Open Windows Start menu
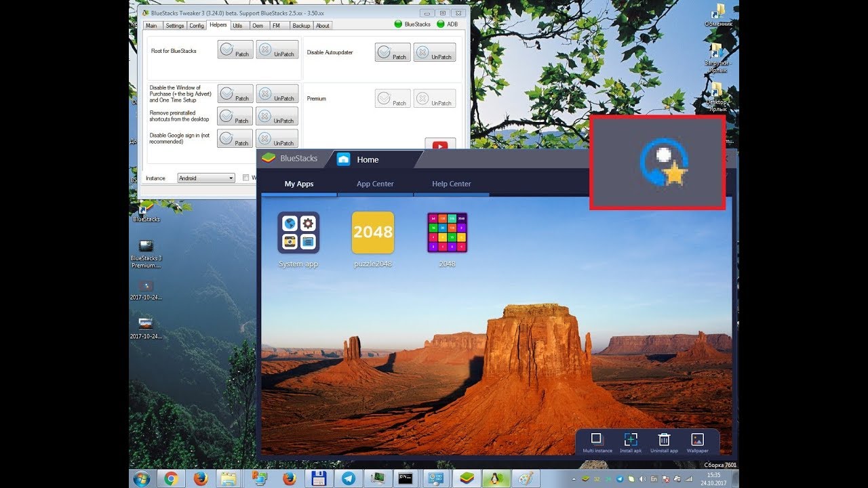 pos(142,479)
